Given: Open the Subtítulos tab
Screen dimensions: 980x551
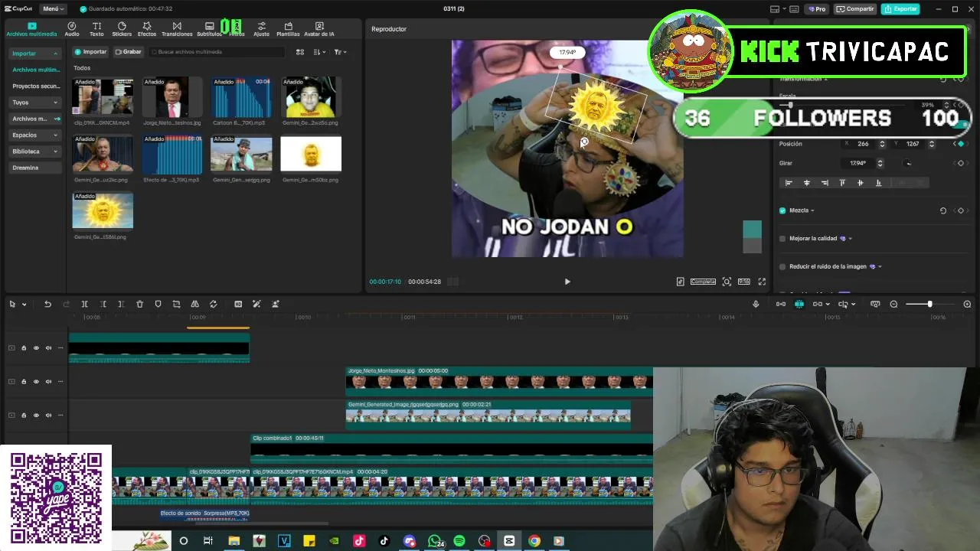Looking at the screenshot, I should [x=209, y=29].
